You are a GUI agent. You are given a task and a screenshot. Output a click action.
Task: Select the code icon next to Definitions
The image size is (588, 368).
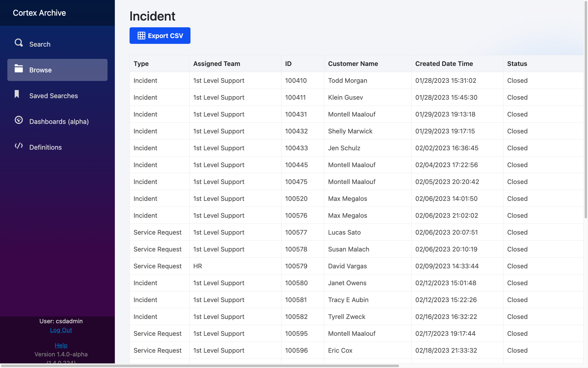point(18,146)
